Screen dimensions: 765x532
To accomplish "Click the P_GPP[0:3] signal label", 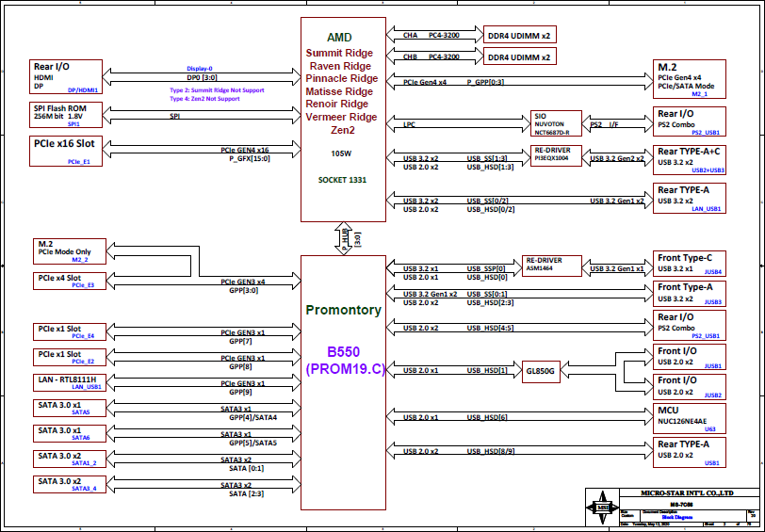I will pyautogui.click(x=485, y=82).
